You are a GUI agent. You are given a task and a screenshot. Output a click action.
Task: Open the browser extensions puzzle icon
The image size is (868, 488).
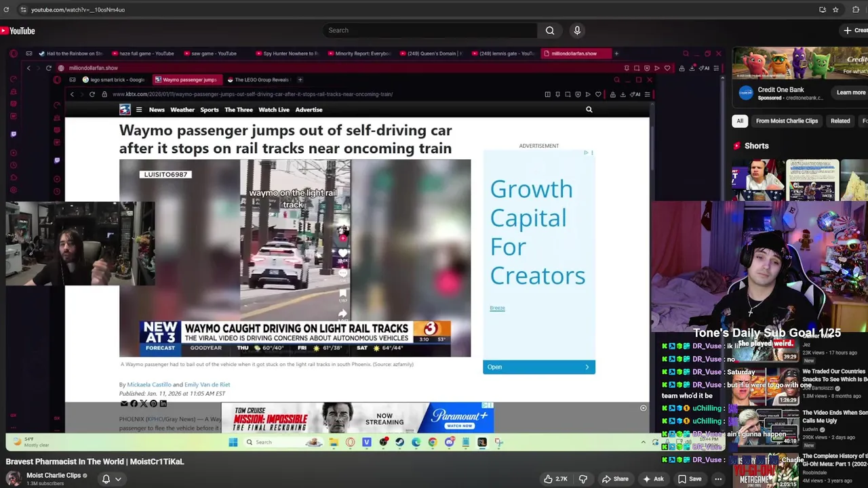tap(856, 9)
